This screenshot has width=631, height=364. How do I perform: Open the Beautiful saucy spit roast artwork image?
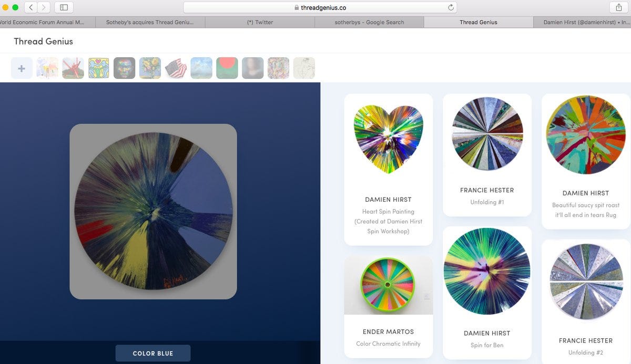pos(586,135)
